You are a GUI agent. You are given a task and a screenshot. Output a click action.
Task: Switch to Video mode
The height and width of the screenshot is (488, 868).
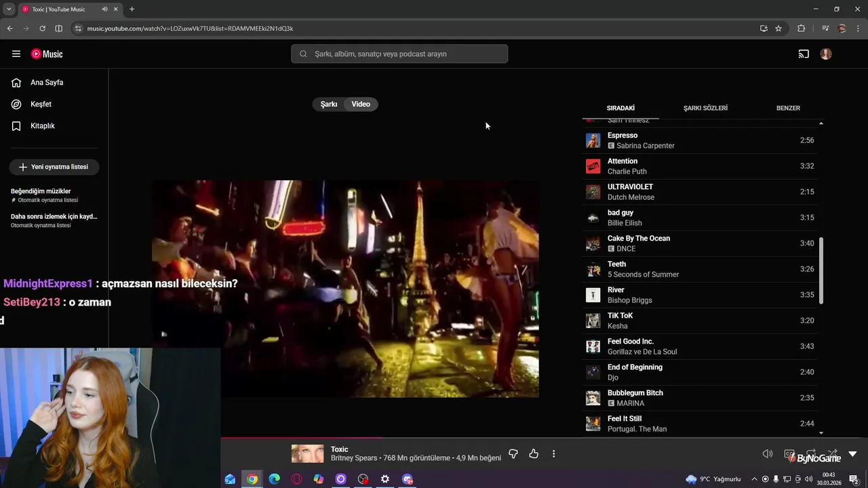pos(361,104)
